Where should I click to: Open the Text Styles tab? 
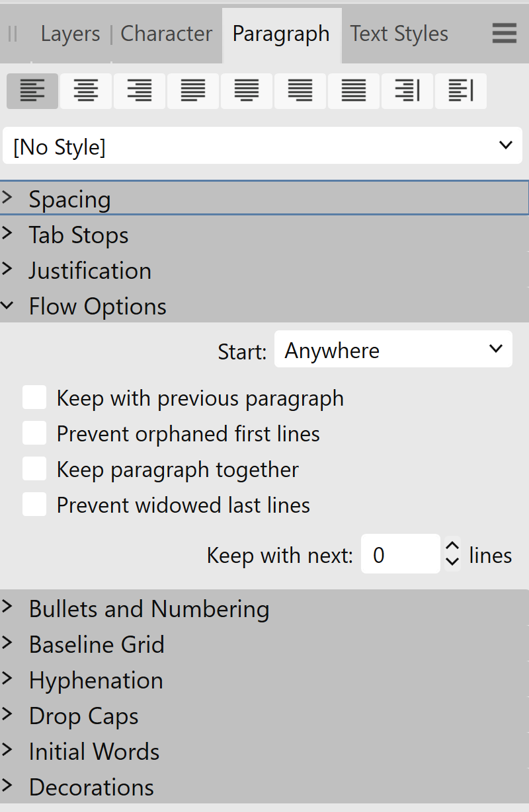pos(399,33)
